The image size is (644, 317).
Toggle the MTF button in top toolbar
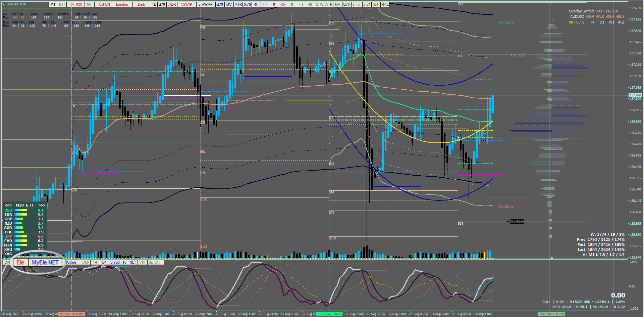click(x=62, y=4)
